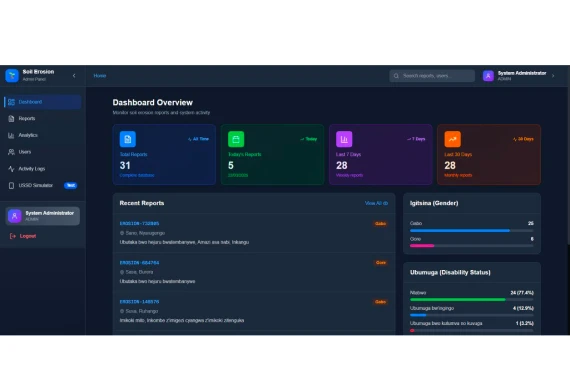The image size is (570, 377).
Task: Click the 30 Days badge on orange card
Action: 523,139
